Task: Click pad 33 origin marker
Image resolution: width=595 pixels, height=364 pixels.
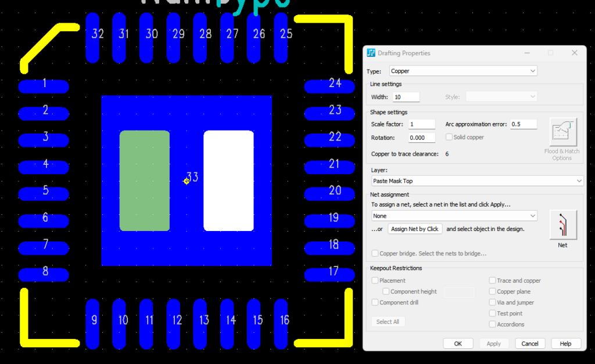Action: 187,181
